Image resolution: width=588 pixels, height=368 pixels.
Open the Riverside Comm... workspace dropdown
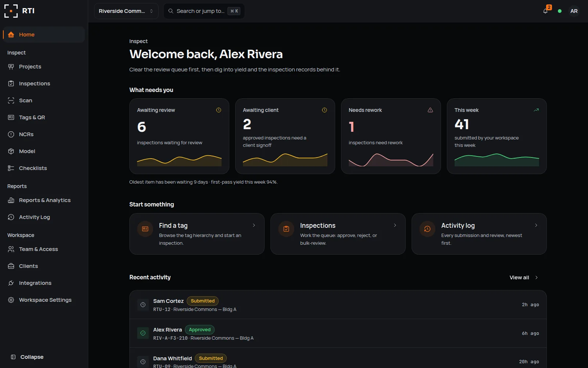(x=126, y=11)
